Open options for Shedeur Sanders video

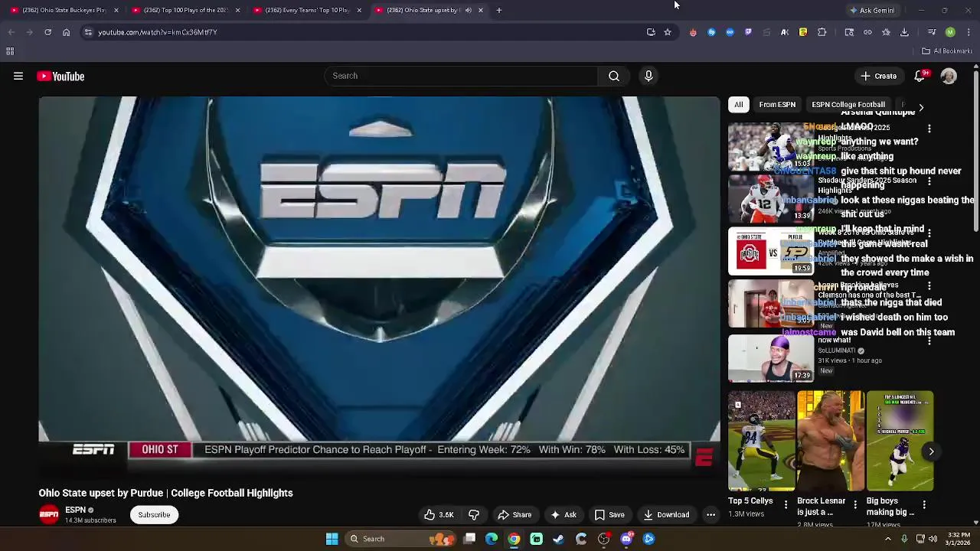coord(929,182)
